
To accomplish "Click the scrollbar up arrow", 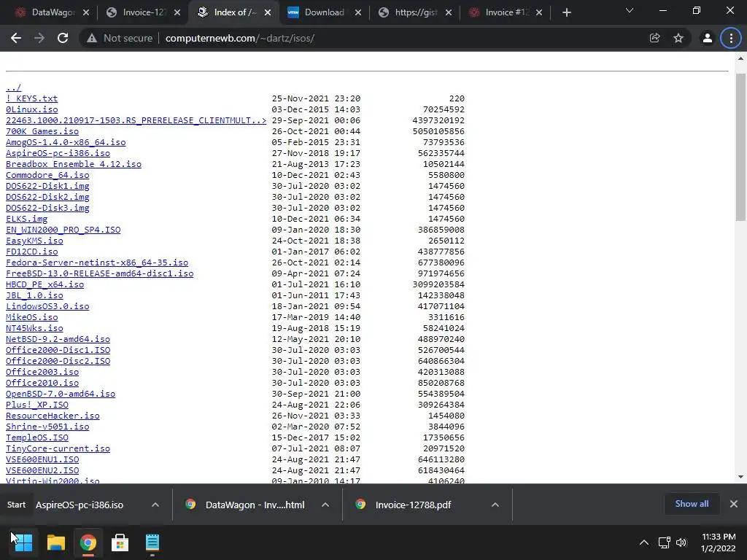I will 740,58.
